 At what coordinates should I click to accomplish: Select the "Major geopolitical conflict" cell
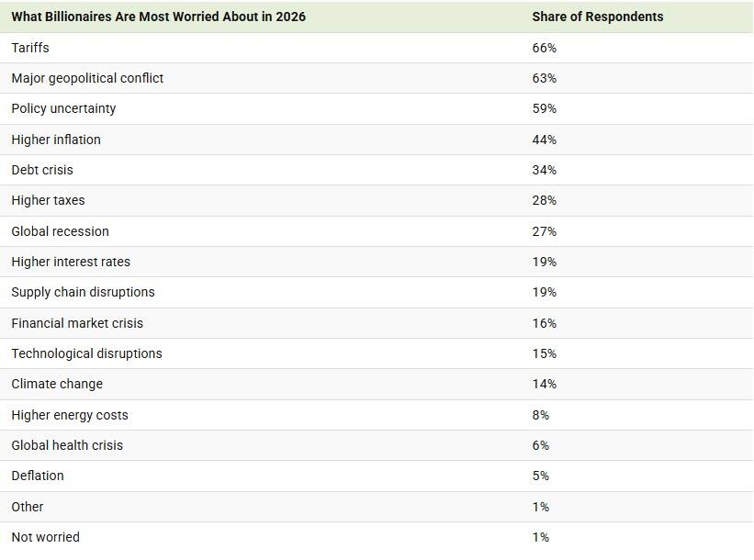[x=87, y=78]
